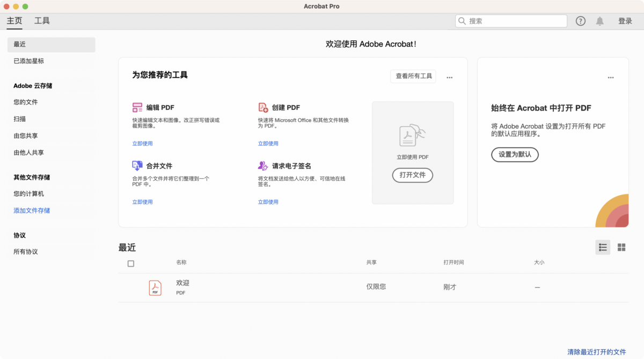644x359 pixels.
Task: Click the 查看所有工具 button
Action: coord(413,76)
